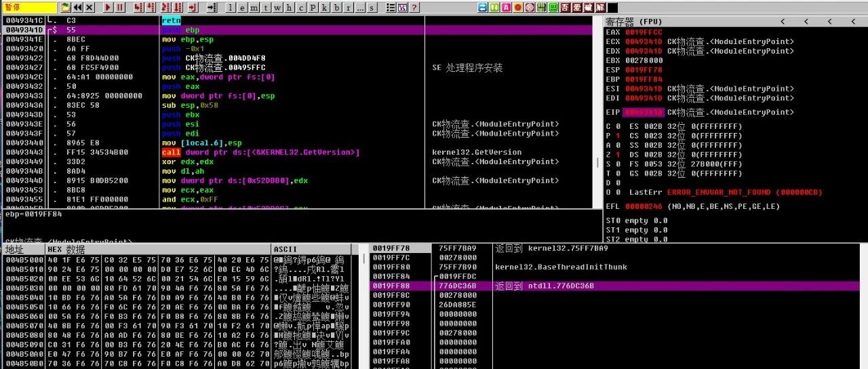Open appearance options color icon
This screenshot has height=369, width=868.
tap(402, 7)
